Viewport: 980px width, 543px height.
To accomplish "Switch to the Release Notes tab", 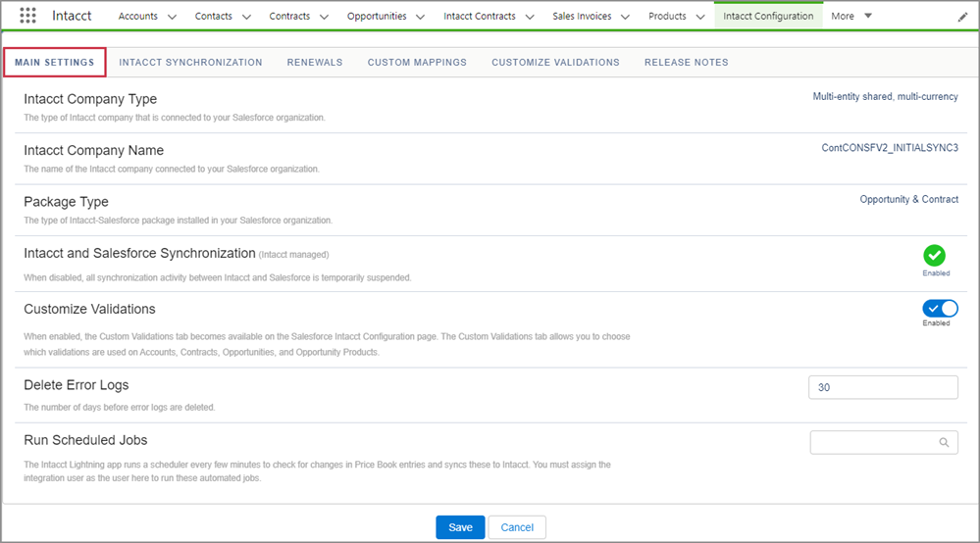I will (x=687, y=63).
